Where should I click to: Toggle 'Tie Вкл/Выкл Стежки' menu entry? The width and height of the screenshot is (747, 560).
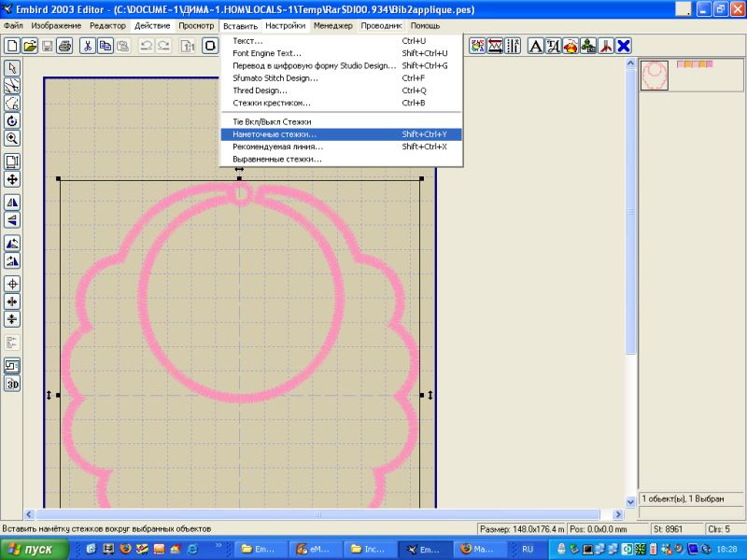[x=271, y=122]
